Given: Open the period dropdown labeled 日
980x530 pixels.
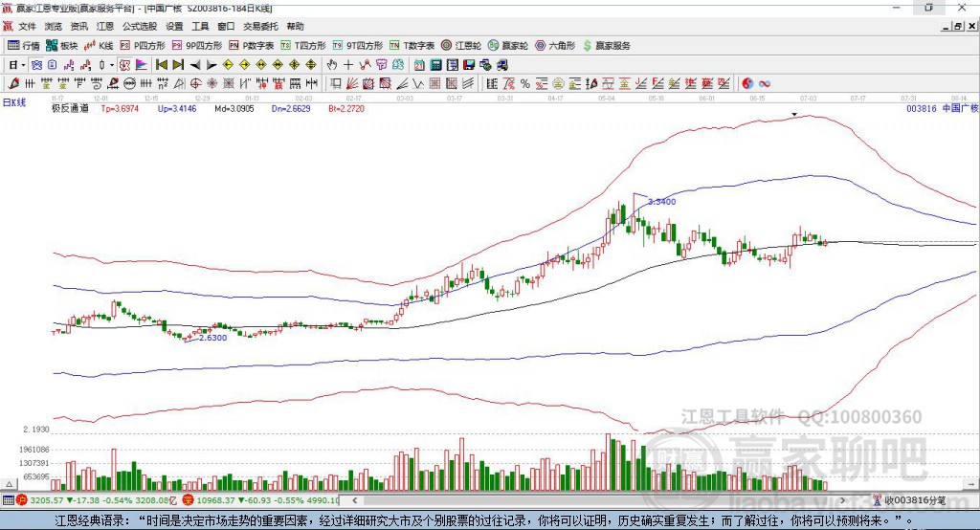Looking at the screenshot, I should (15, 65).
